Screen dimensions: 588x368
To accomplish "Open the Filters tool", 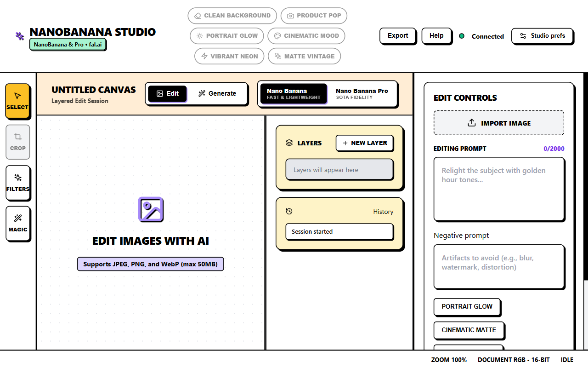I will tap(17, 183).
